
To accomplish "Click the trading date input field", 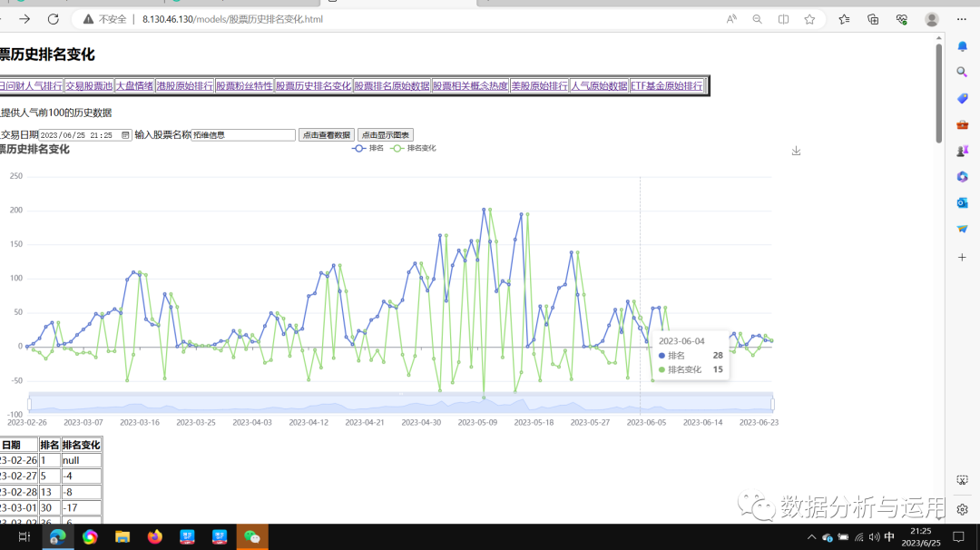I will tap(85, 135).
